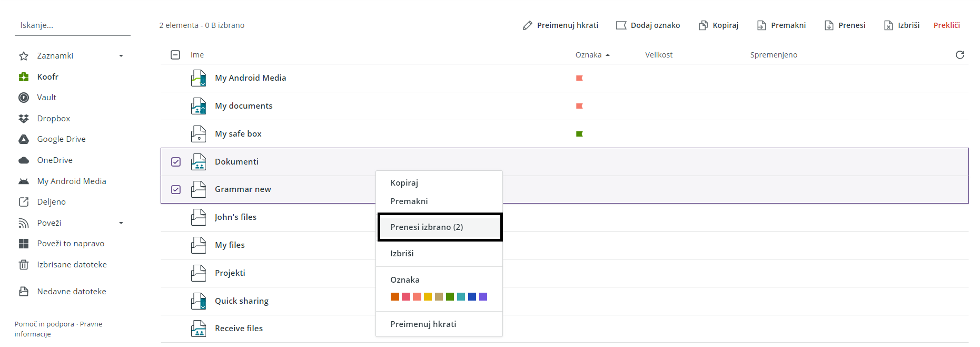Click the refresh icon above file list
The image size is (980, 347).
(960, 55)
